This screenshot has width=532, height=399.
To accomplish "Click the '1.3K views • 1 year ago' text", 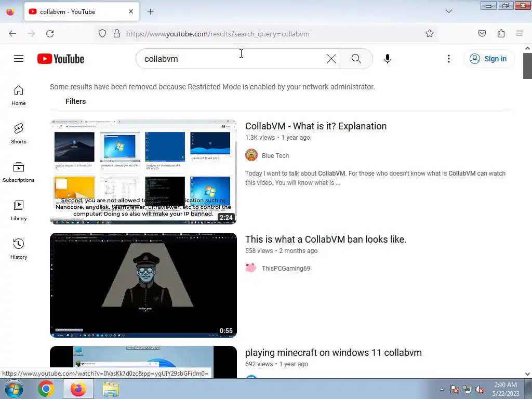I will point(277,137).
